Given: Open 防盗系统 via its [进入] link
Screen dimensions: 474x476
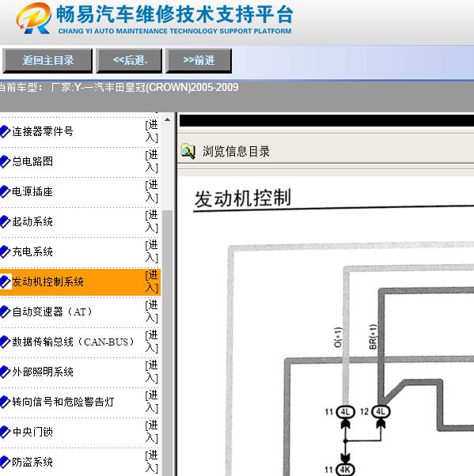Looking at the screenshot, I should [x=152, y=462].
